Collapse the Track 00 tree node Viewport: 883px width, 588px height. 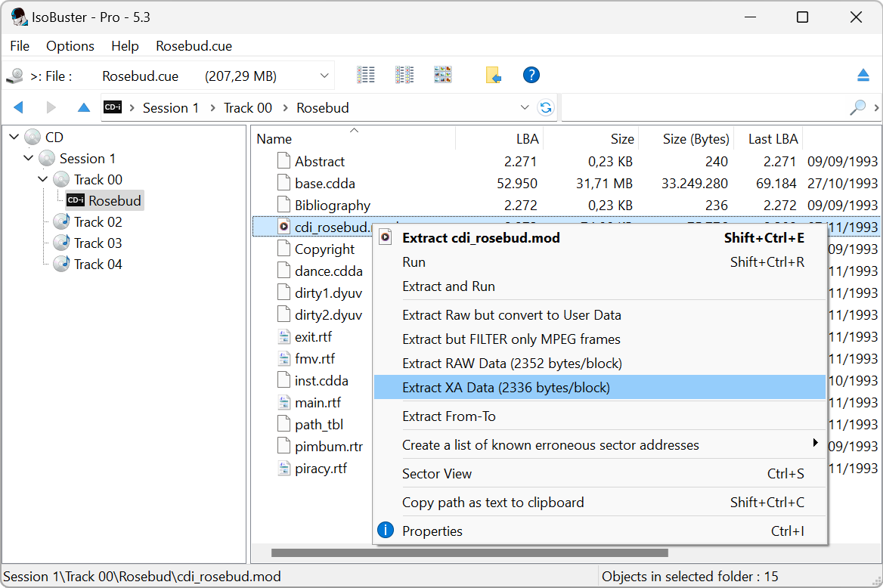[x=43, y=179]
